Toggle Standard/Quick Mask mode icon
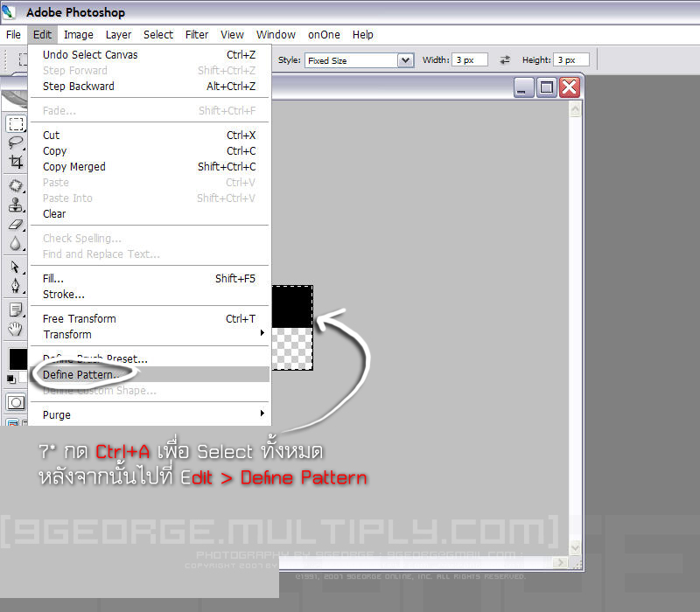 point(16,402)
